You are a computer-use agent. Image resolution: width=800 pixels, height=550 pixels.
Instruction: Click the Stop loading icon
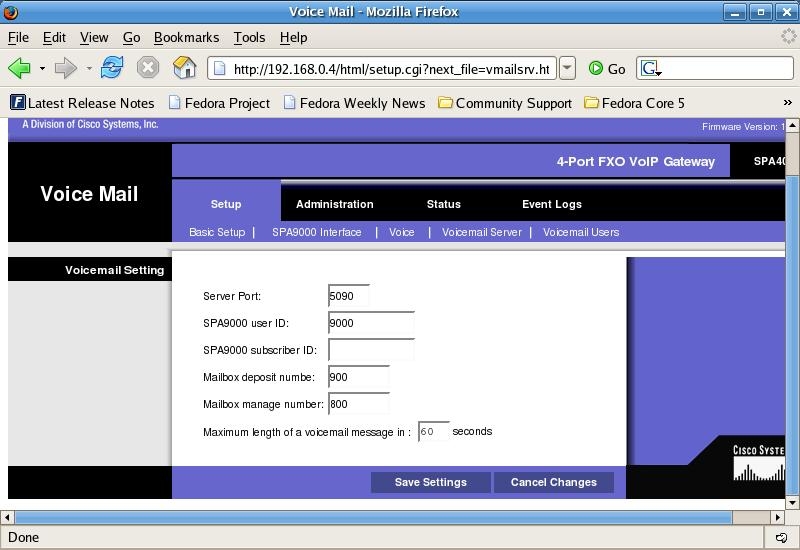coord(148,68)
